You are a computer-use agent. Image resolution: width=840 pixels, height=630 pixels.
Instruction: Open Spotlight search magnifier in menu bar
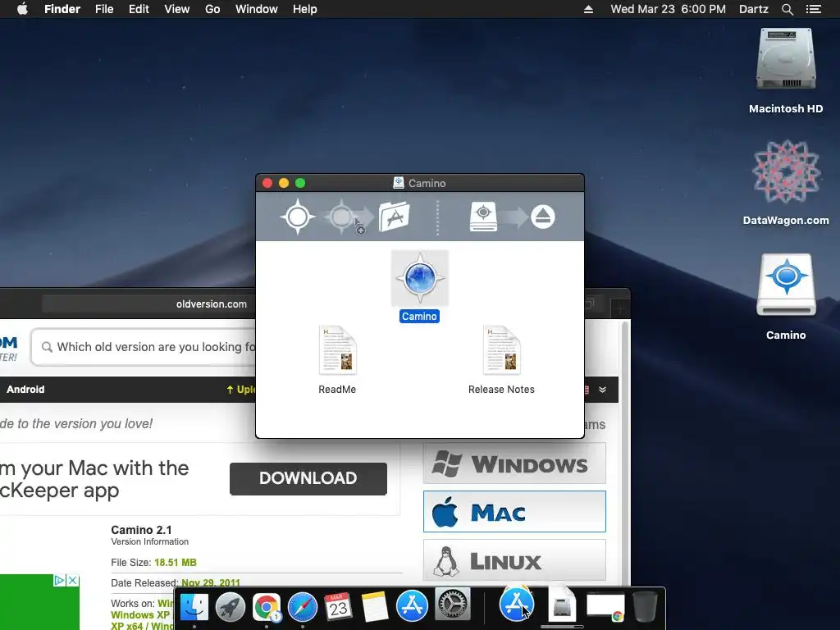click(787, 9)
